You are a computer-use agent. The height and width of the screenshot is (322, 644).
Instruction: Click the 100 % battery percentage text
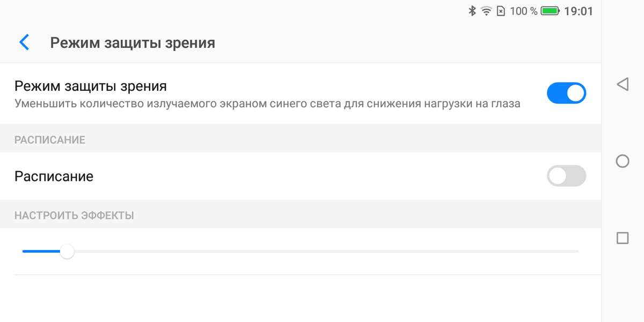coord(523,11)
